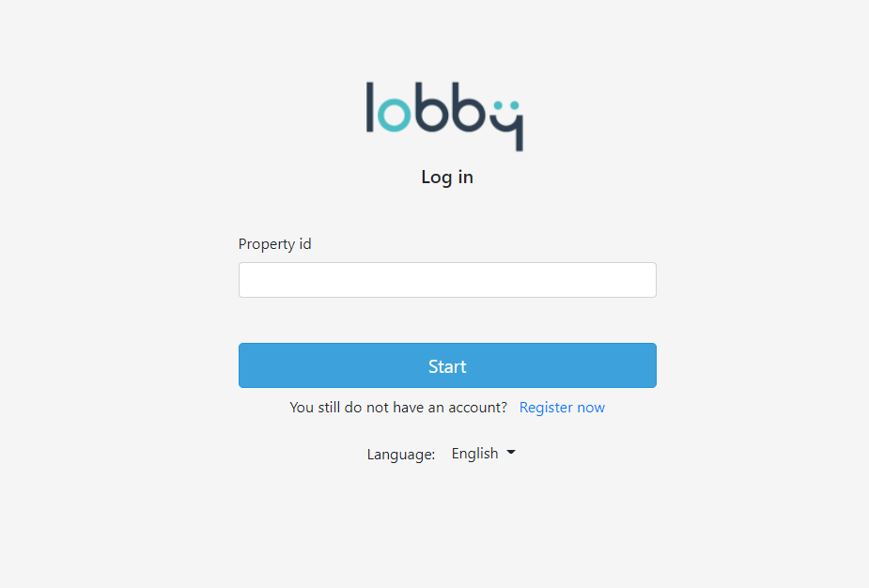The width and height of the screenshot is (869, 588).
Task: Expand the Language selector
Action: coord(483,454)
